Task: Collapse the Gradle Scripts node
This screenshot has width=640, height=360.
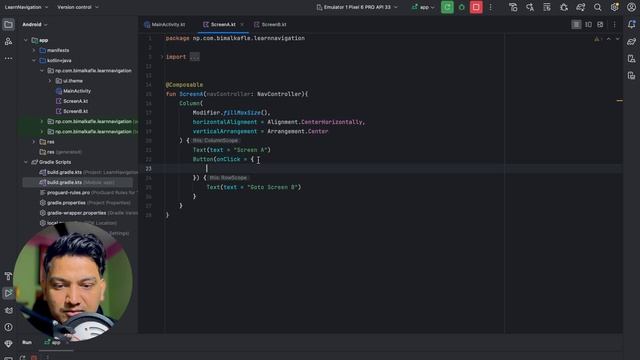Action: [26, 162]
